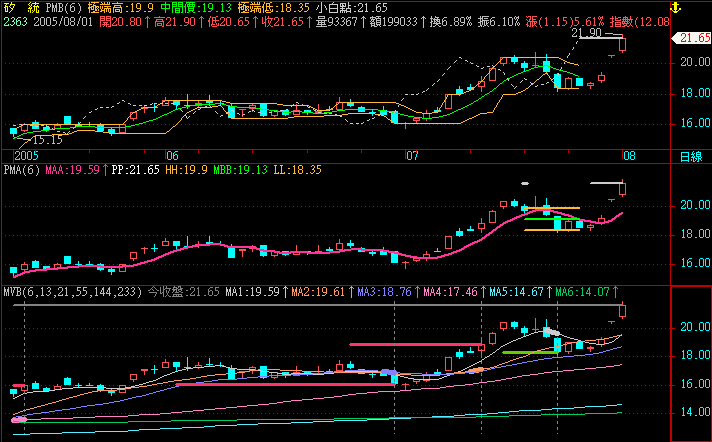Viewport: 712px width, 442px height.
Task: Click the yellow anchor icon
Action: pos(675,7)
